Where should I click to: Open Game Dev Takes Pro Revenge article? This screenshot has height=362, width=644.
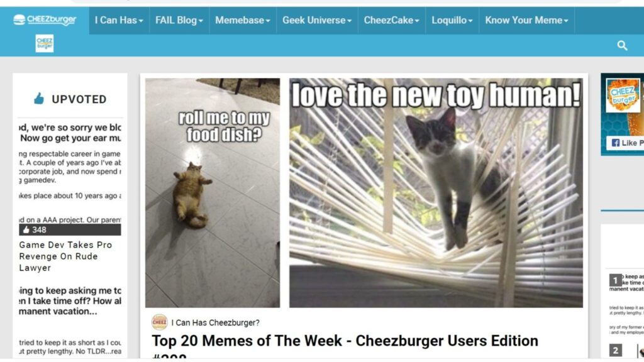pos(65,256)
